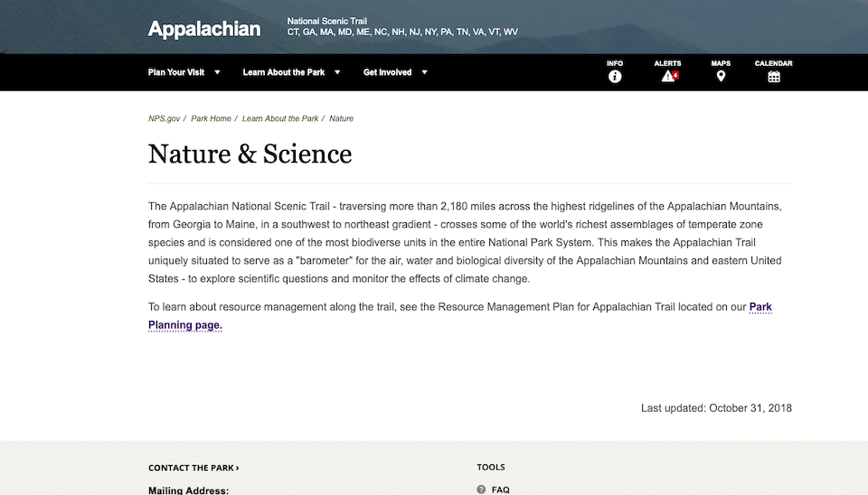Open the Info circle icon
Screen dimensions: 868x495
pyautogui.click(x=615, y=77)
